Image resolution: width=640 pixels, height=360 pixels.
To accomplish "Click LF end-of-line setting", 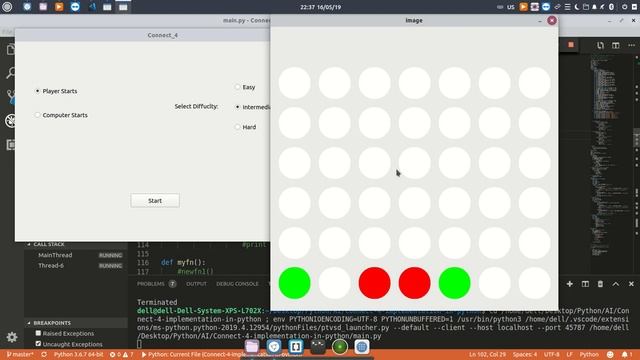I will coord(569,355).
